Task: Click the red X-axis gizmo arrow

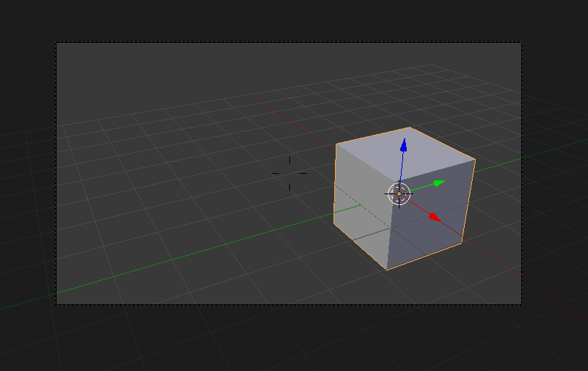Action: [434, 217]
